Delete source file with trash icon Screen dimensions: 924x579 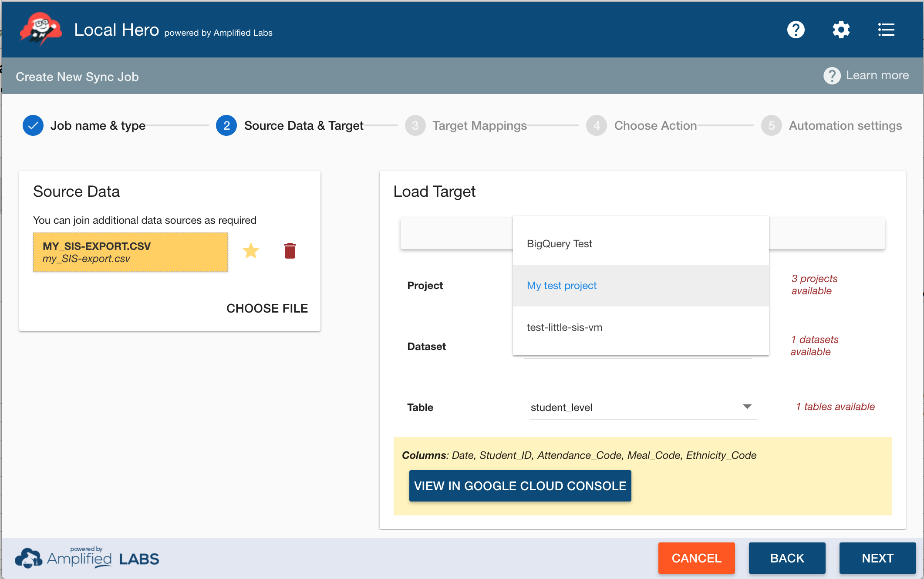pos(290,251)
